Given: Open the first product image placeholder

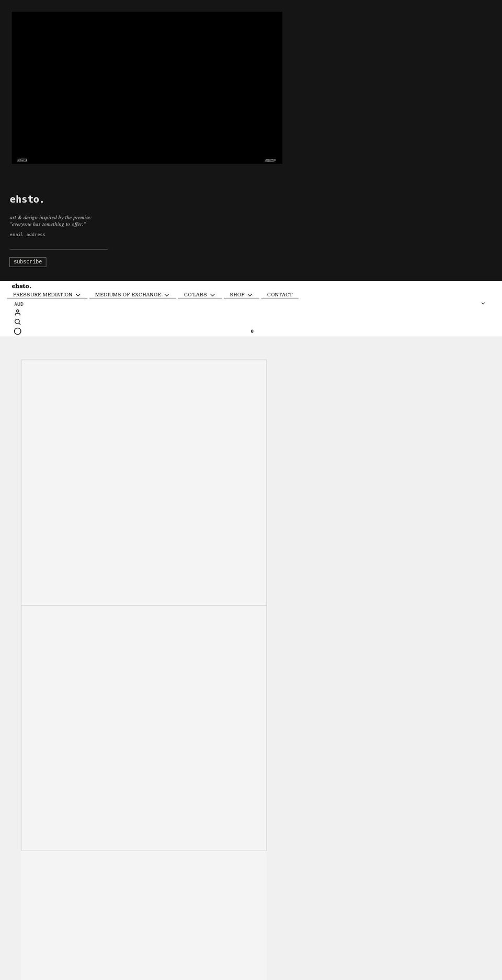Looking at the screenshot, I should 144,482.
